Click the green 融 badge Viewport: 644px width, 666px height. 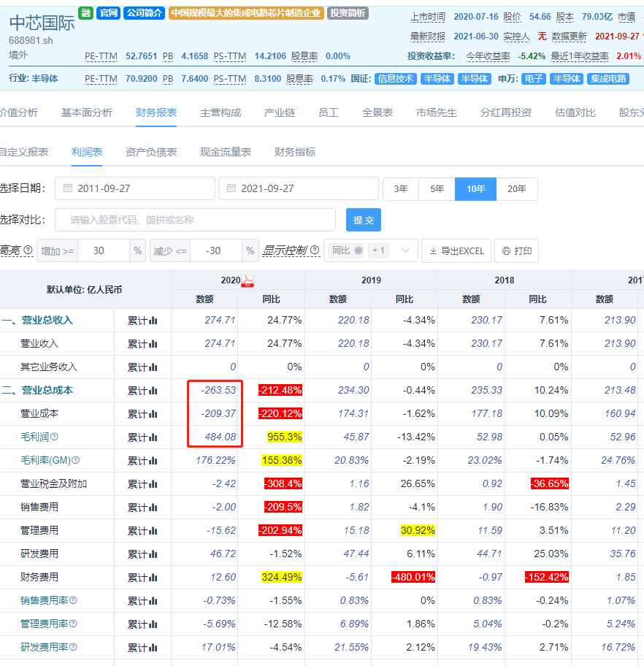tap(86, 13)
